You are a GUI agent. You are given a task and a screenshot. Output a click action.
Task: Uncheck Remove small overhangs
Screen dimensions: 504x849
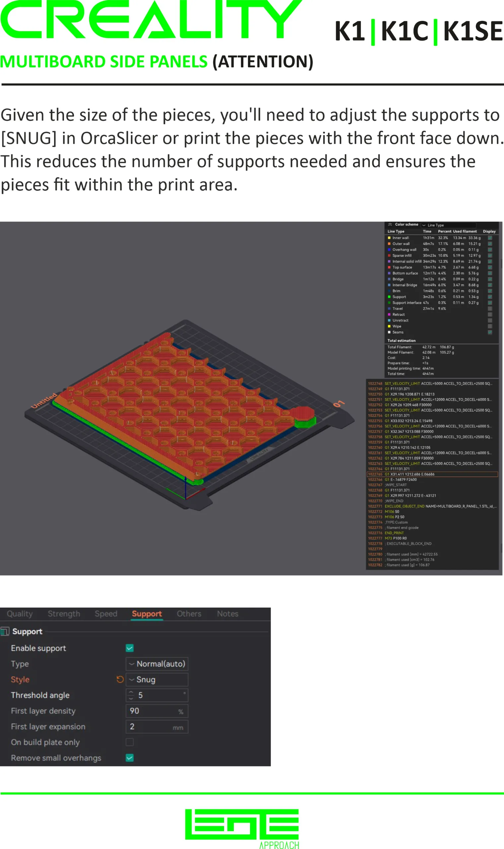[x=129, y=758]
